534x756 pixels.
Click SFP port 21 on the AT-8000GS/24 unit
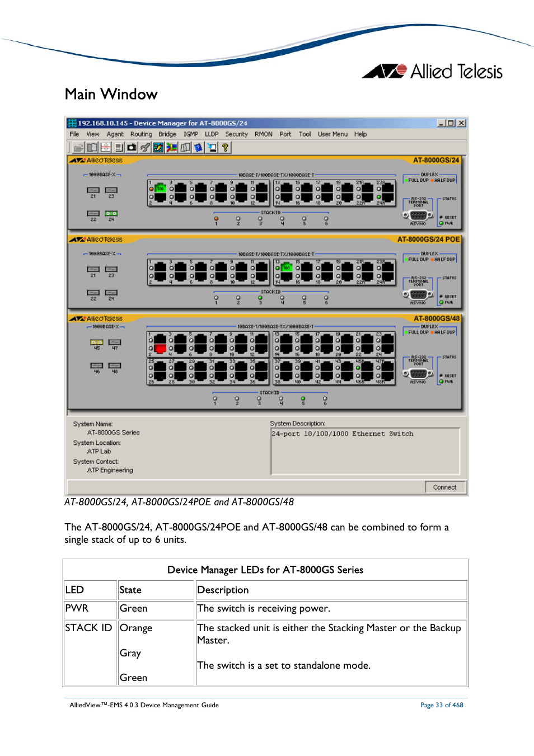pos(93,190)
